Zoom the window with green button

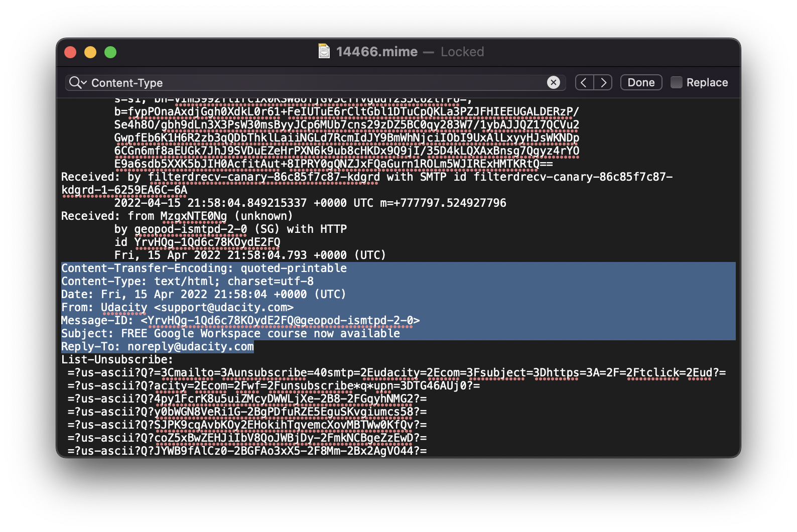110,52
